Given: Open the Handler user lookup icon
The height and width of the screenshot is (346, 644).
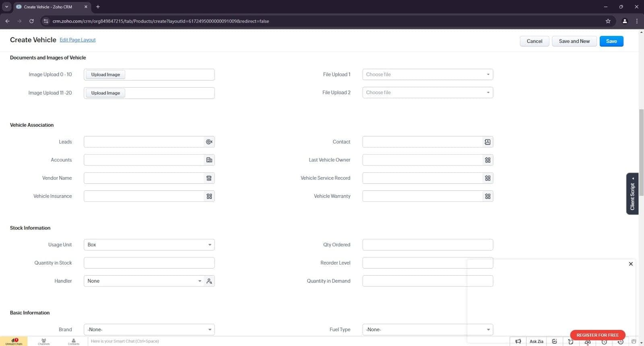Looking at the screenshot, I should 209,281.
